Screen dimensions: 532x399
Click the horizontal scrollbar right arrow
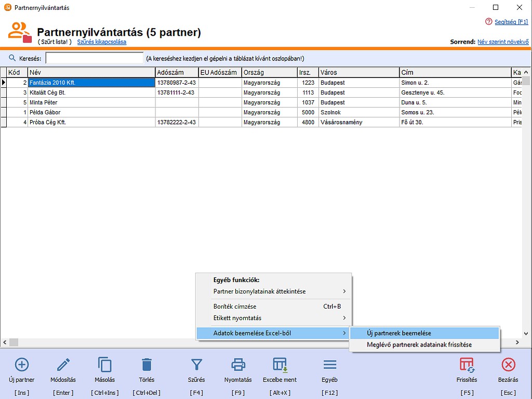pyautogui.click(x=518, y=342)
